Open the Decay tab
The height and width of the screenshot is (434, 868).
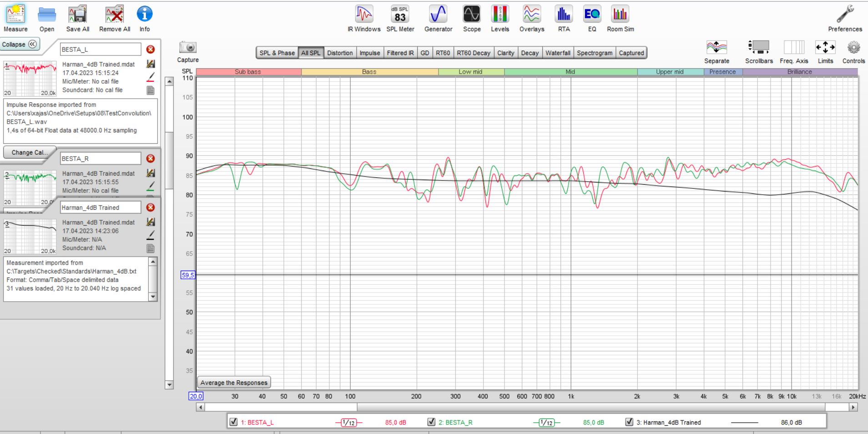tap(530, 53)
